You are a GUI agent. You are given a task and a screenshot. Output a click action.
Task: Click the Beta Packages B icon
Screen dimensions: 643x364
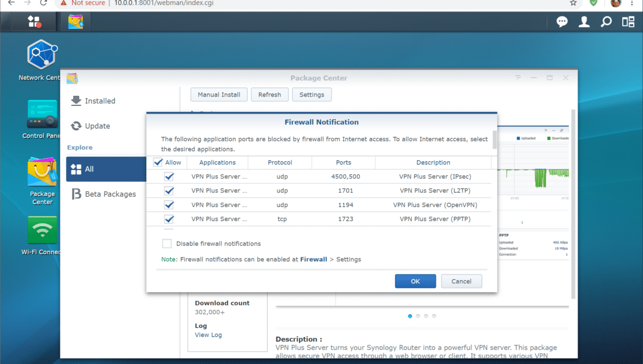click(76, 194)
